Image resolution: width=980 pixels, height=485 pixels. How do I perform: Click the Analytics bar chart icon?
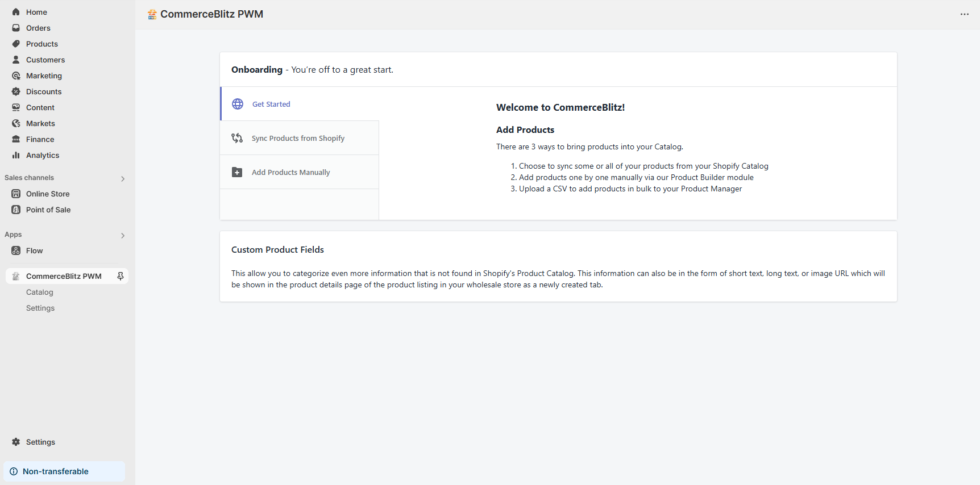16,155
